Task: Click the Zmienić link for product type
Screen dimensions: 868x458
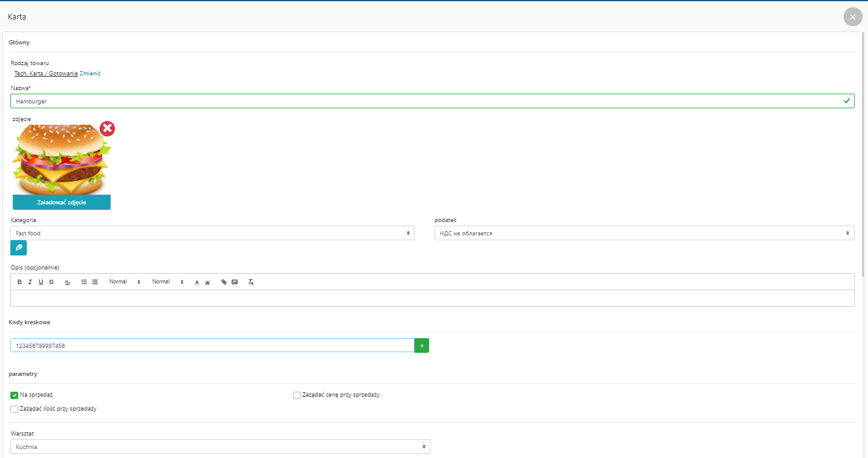Action: [90, 74]
